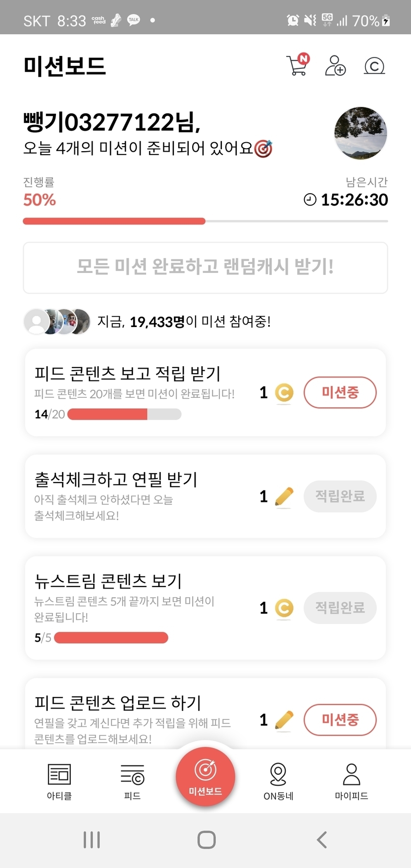Tap the pencil reward icon for 출석체크
Viewport: 411px width, 868px height.
(x=284, y=496)
